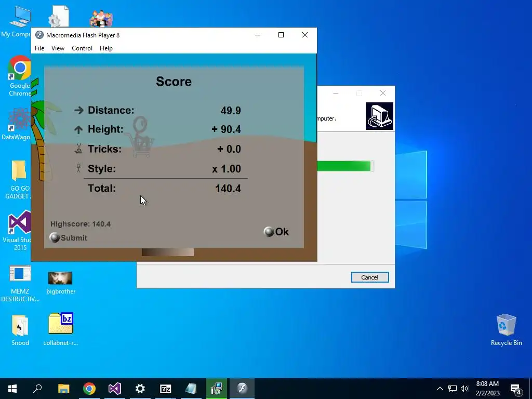This screenshot has width=532, height=399.
Task: Select the collabnet archive icon
Action: click(61, 329)
